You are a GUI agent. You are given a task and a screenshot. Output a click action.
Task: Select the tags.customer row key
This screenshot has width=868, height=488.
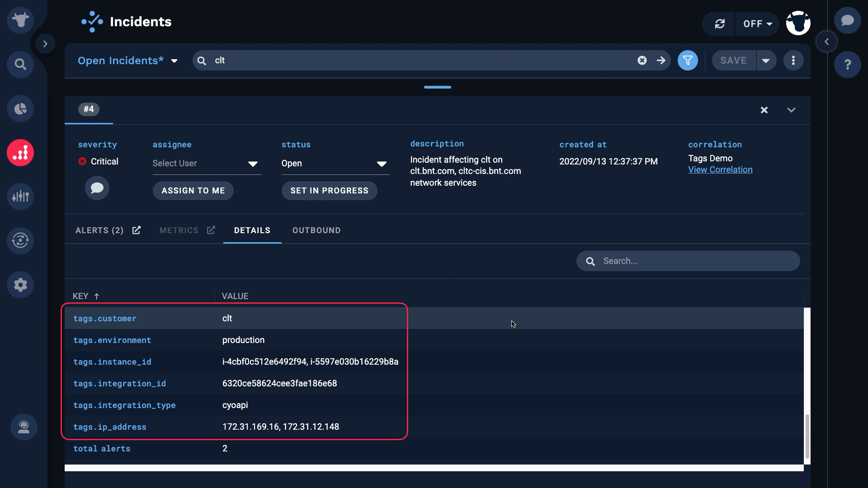(x=105, y=319)
